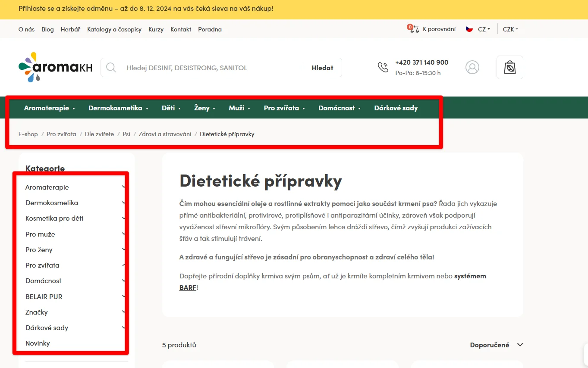Open the Blog link
The image size is (588, 368).
pos(47,29)
